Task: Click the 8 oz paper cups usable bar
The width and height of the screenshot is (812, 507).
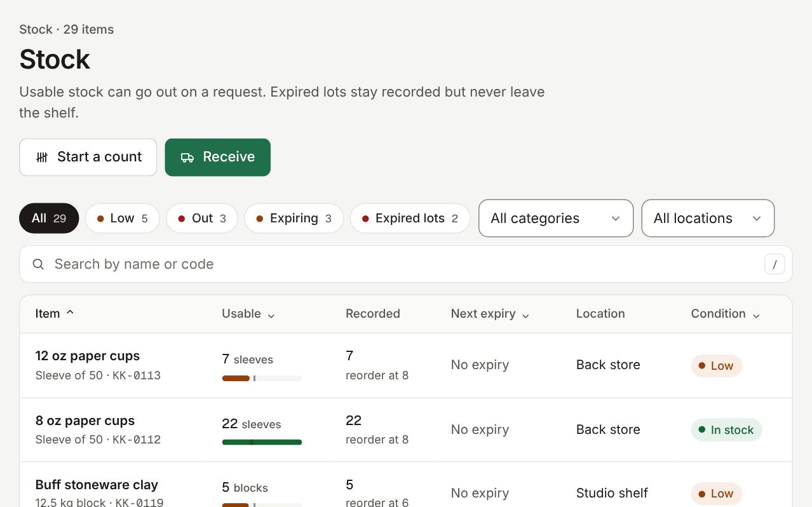Action: pos(262,442)
